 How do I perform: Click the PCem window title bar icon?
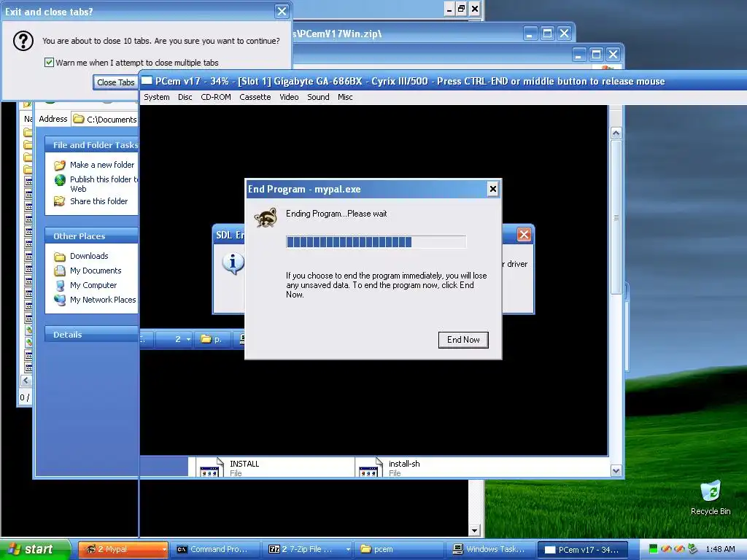coord(147,80)
